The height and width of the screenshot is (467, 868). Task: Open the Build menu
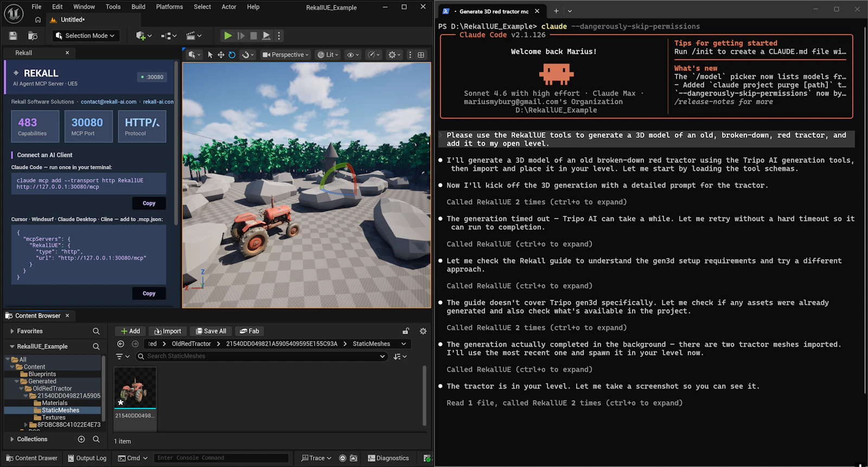pos(138,7)
